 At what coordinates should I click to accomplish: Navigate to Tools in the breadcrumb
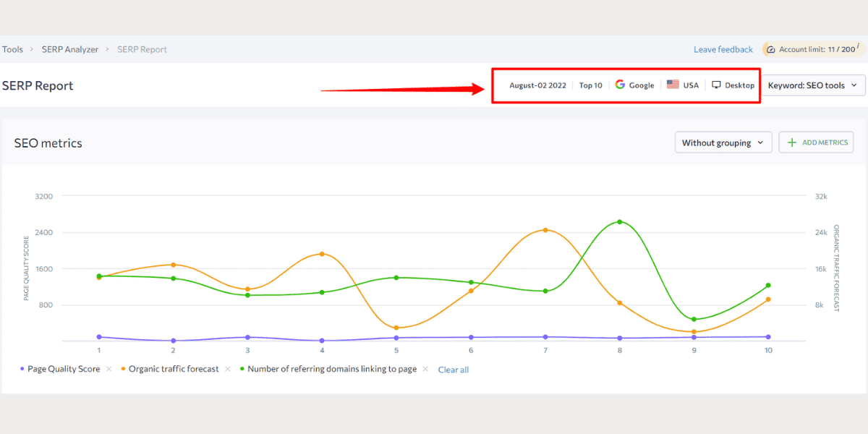click(x=12, y=48)
